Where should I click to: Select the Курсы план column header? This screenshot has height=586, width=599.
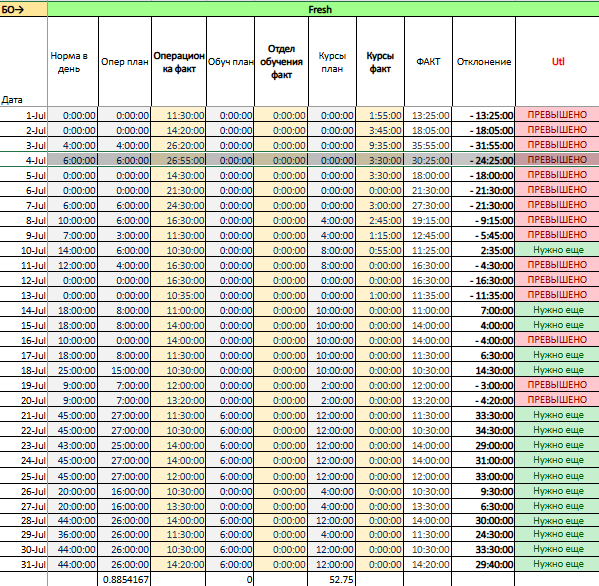click(332, 62)
